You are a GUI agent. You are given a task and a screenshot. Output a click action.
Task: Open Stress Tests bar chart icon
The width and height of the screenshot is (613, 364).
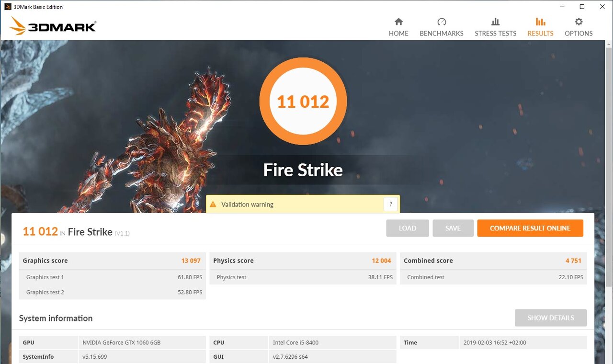(x=496, y=22)
